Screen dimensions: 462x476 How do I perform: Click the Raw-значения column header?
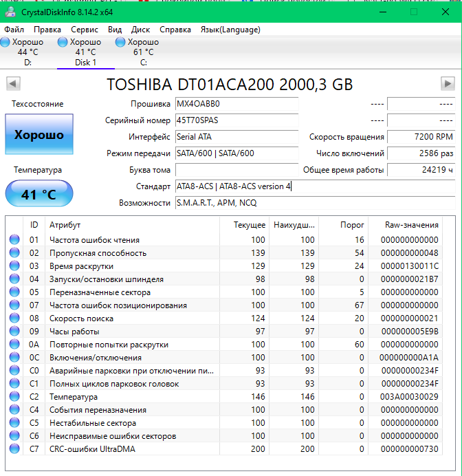click(x=405, y=225)
